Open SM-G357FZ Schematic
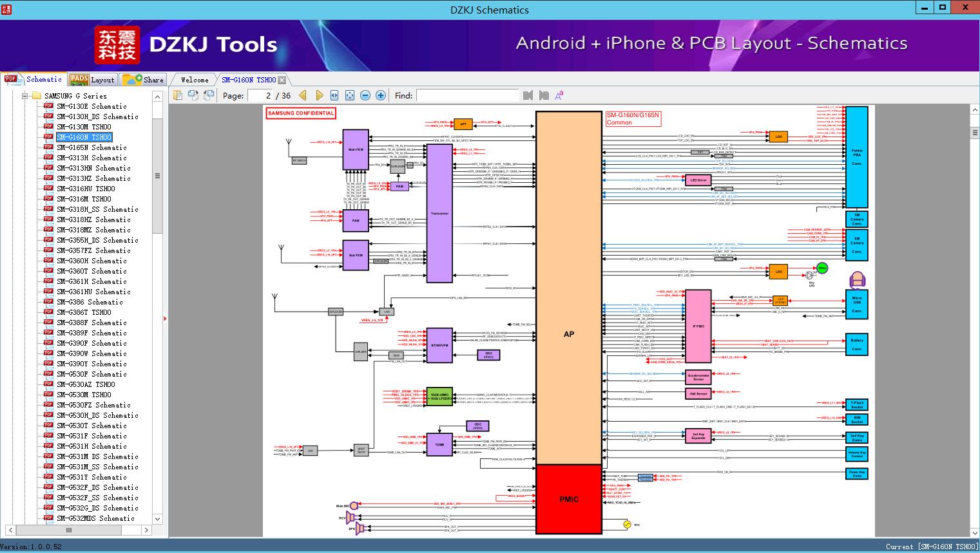This screenshot has width=980, height=553. (93, 250)
